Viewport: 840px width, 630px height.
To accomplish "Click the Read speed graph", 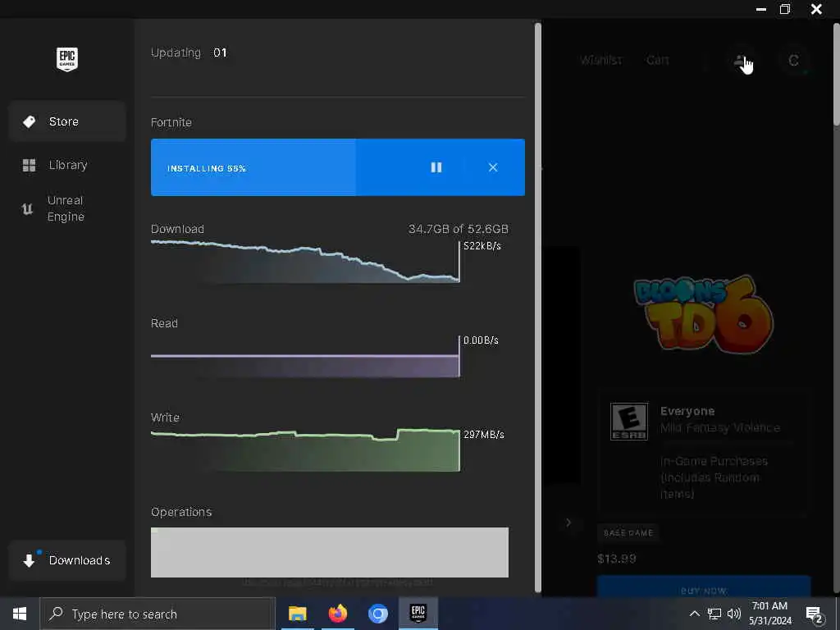I will tap(305, 357).
